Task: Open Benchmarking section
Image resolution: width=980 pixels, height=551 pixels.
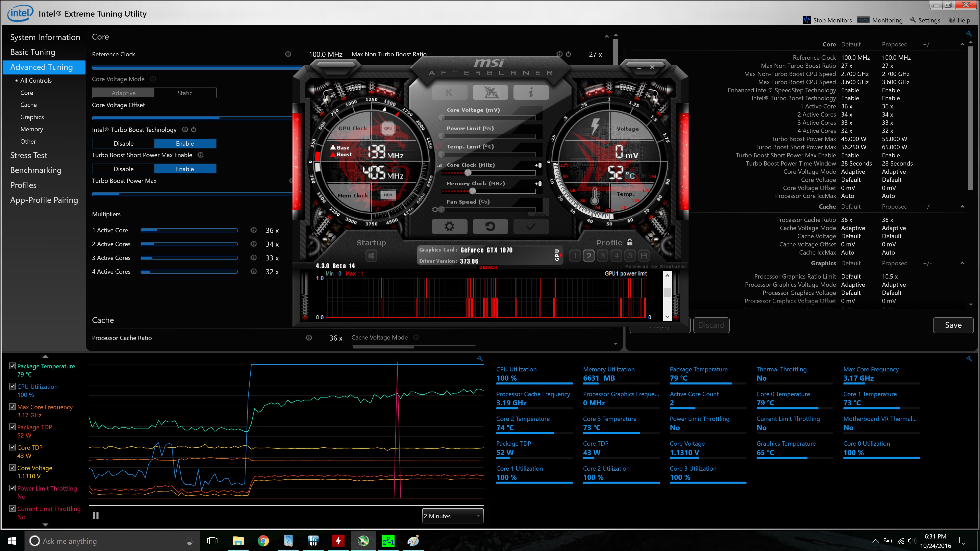Action: pyautogui.click(x=36, y=170)
